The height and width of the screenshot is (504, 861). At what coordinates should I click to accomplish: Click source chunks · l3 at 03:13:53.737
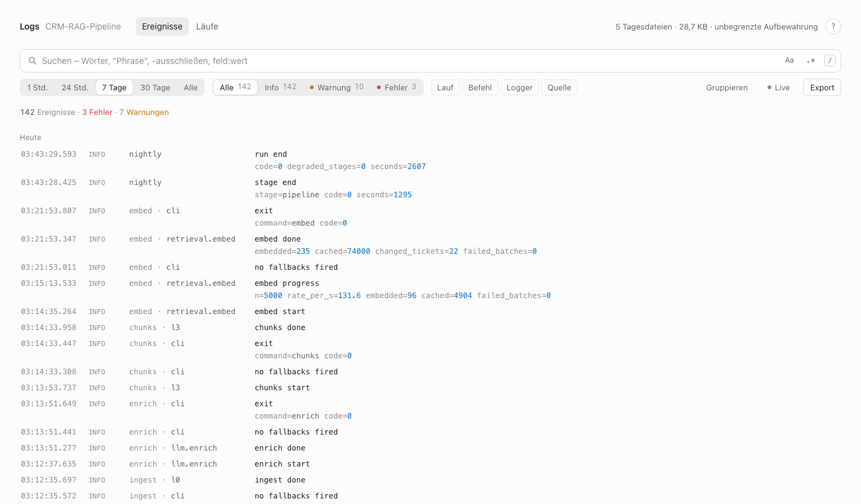coord(154,388)
